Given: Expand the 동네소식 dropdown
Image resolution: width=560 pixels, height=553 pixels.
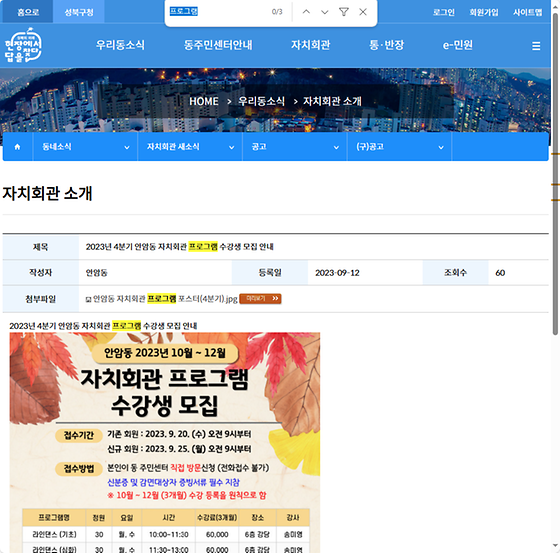Looking at the screenshot, I should pyautogui.click(x=85, y=147).
